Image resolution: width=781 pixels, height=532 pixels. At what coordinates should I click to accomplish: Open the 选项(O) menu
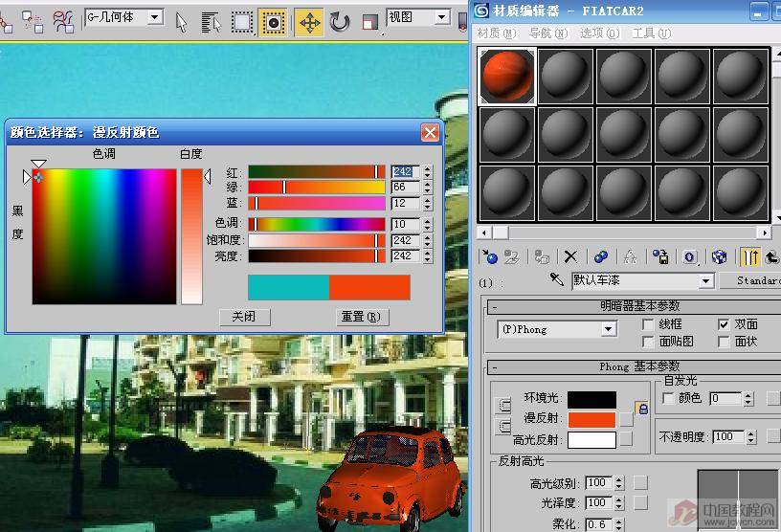[600, 33]
